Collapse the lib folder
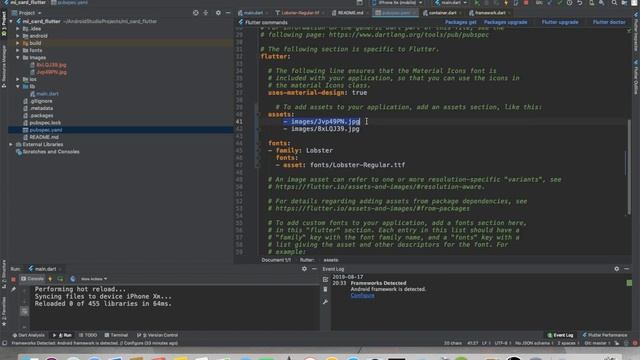Image resolution: width=640 pixels, height=360 pixels. click(18, 87)
